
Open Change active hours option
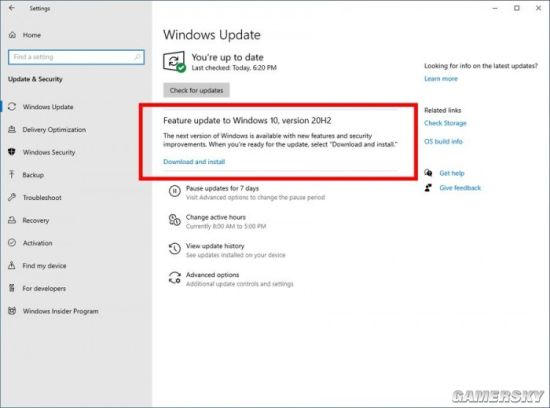click(216, 217)
